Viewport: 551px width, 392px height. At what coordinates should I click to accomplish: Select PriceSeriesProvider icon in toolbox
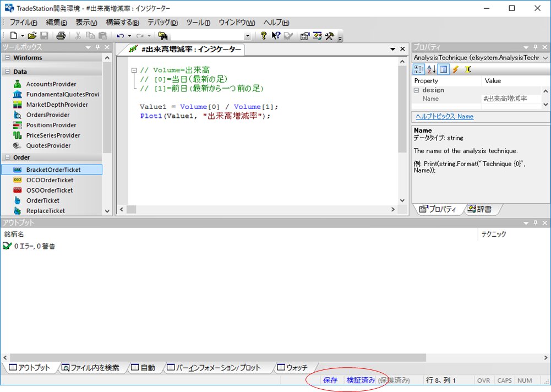coord(17,135)
